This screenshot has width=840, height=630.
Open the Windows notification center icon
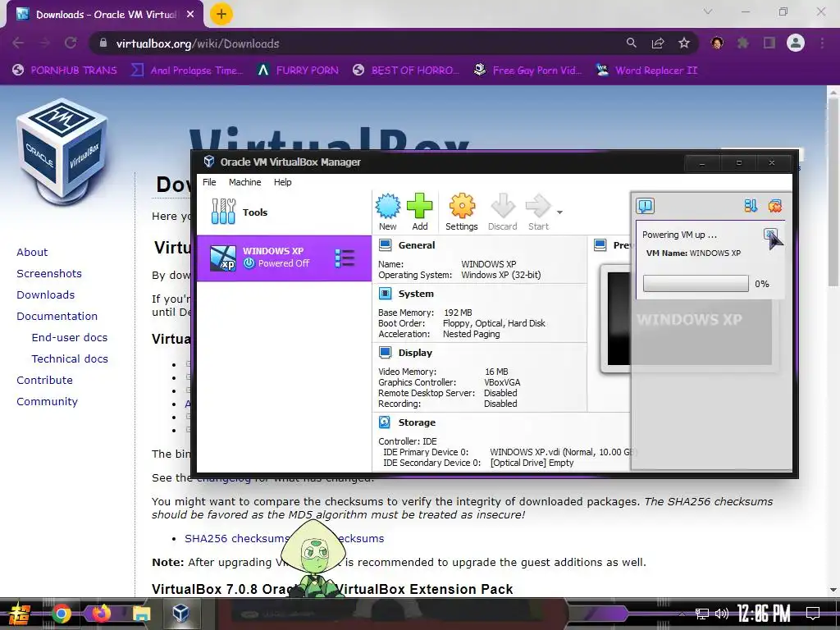tap(813, 614)
